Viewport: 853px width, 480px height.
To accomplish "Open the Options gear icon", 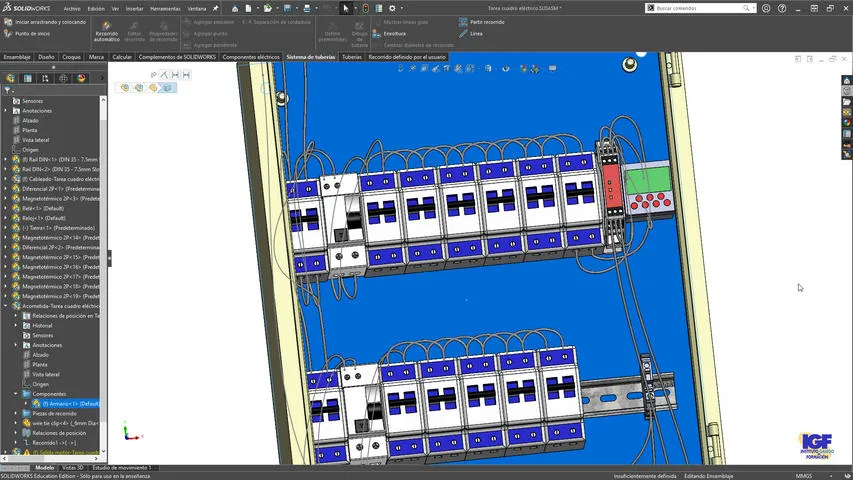I will [392, 8].
